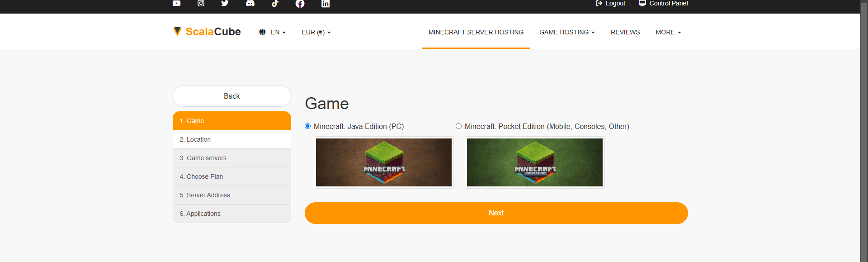Image resolution: width=868 pixels, height=262 pixels.
Task: Select step 6. Applications
Action: [232, 214]
